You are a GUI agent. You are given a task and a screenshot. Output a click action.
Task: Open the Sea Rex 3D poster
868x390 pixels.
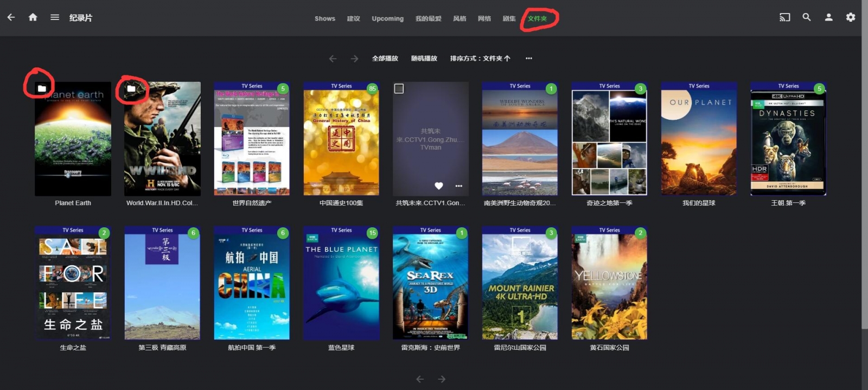431,283
